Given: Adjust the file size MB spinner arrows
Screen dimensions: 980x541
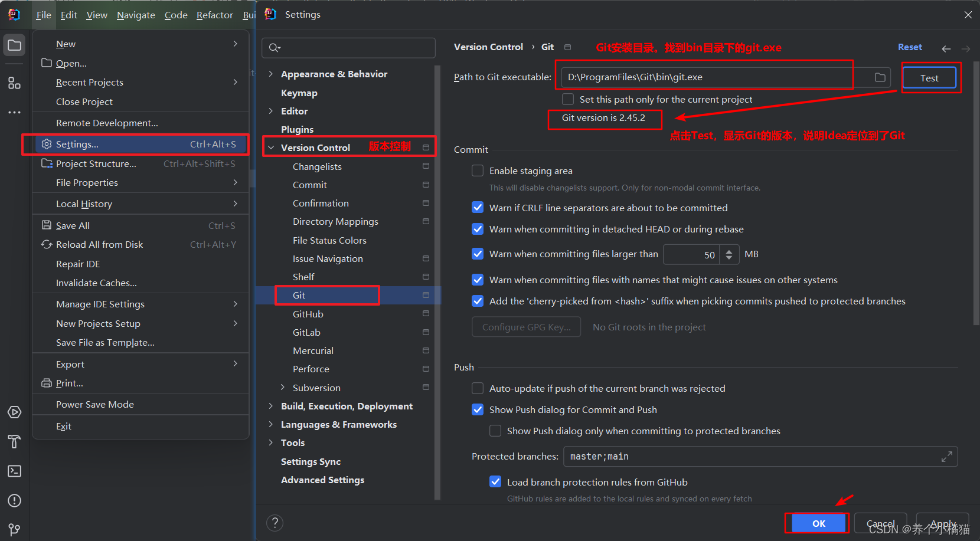Looking at the screenshot, I should [x=729, y=254].
